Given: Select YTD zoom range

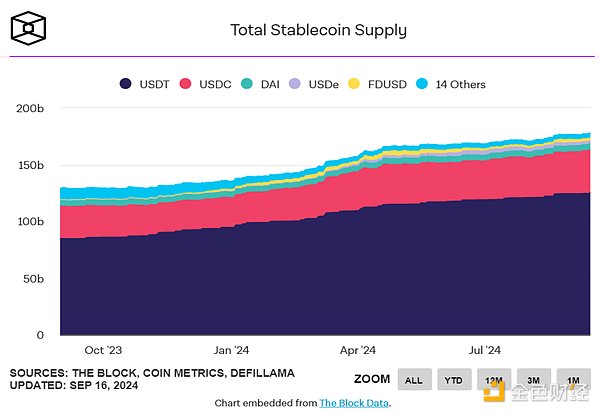Looking at the screenshot, I should 454,379.
